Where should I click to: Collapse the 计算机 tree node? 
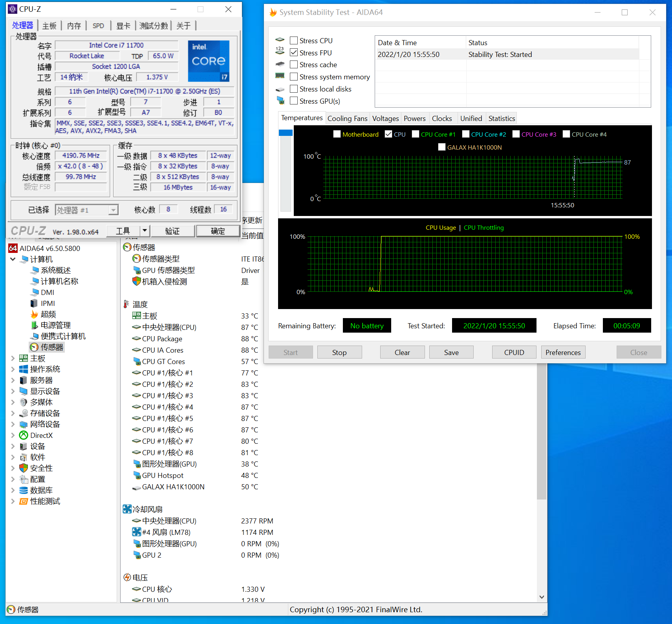coord(13,259)
